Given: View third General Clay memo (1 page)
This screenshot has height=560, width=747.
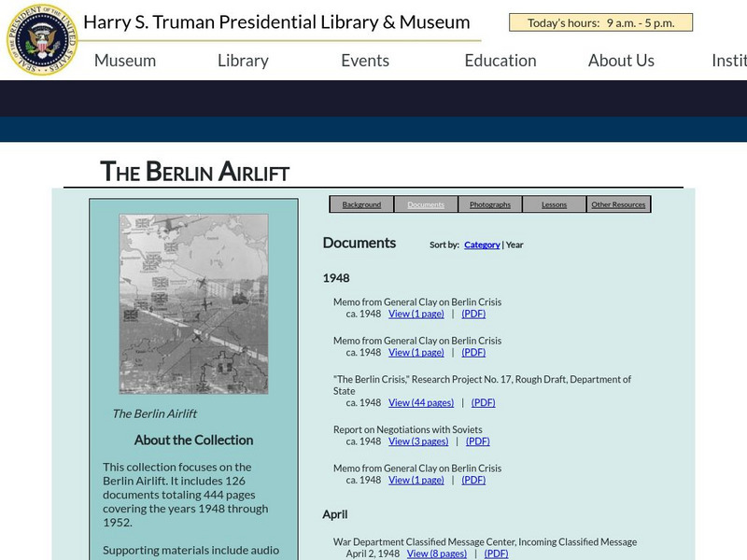Looking at the screenshot, I should click(x=416, y=480).
